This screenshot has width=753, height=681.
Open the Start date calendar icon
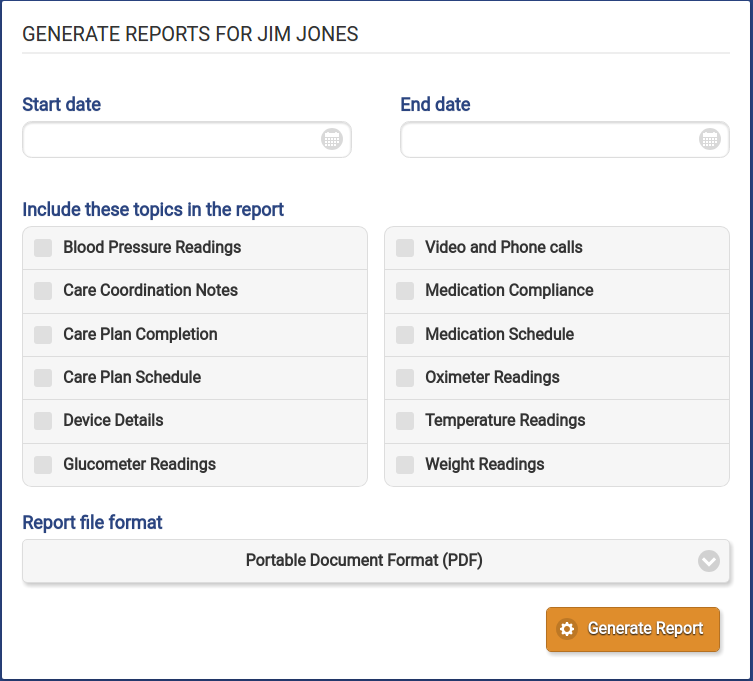point(331,140)
